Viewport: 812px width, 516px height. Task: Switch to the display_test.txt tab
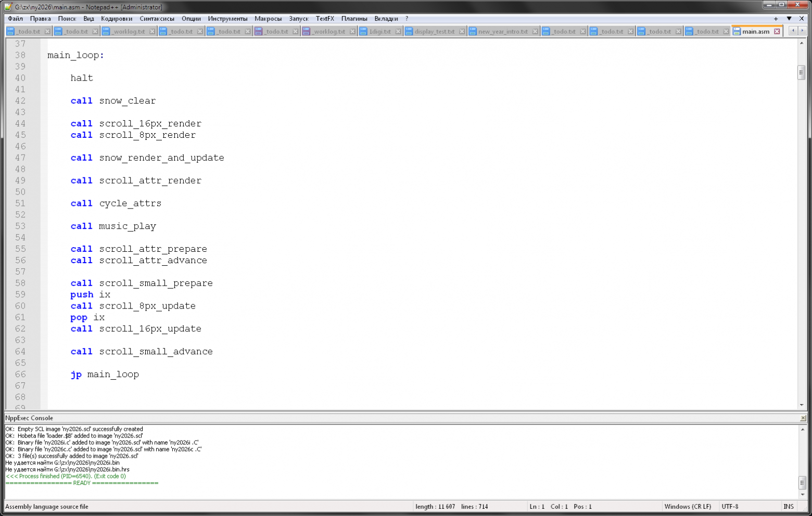point(436,31)
